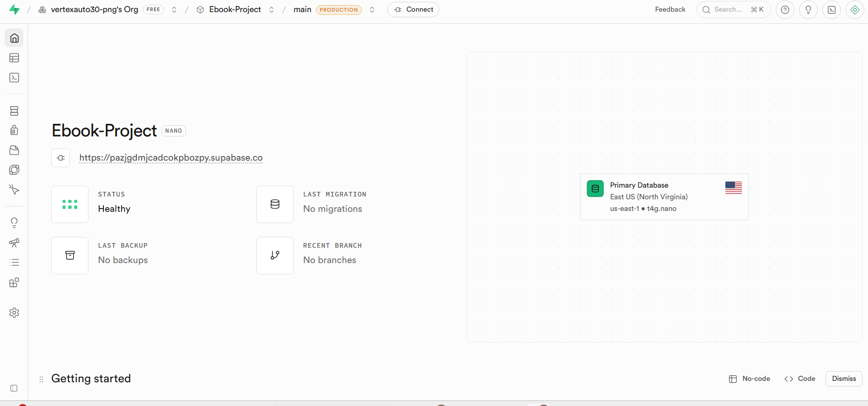Click the Feedback menu item

tap(670, 9)
